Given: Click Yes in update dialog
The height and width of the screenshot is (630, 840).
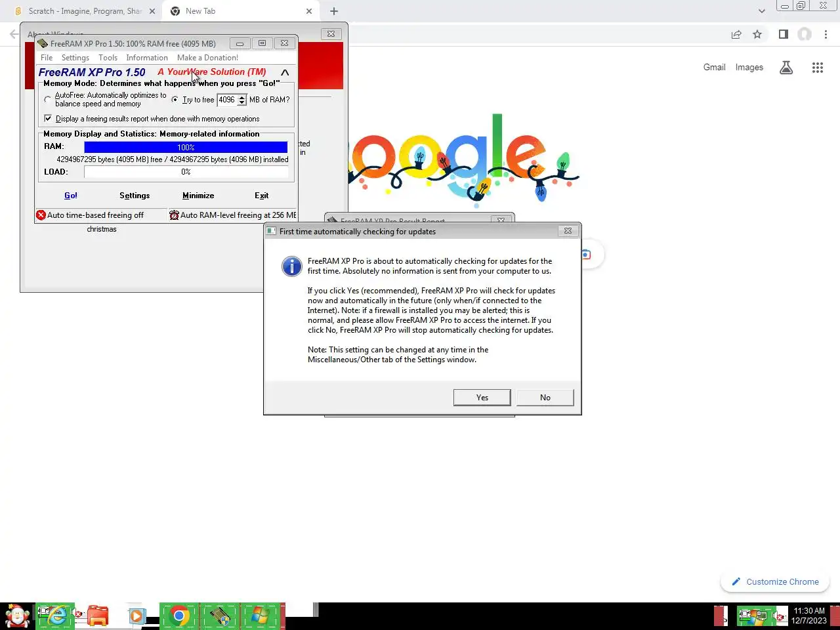Looking at the screenshot, I should (x=482, y=398).
